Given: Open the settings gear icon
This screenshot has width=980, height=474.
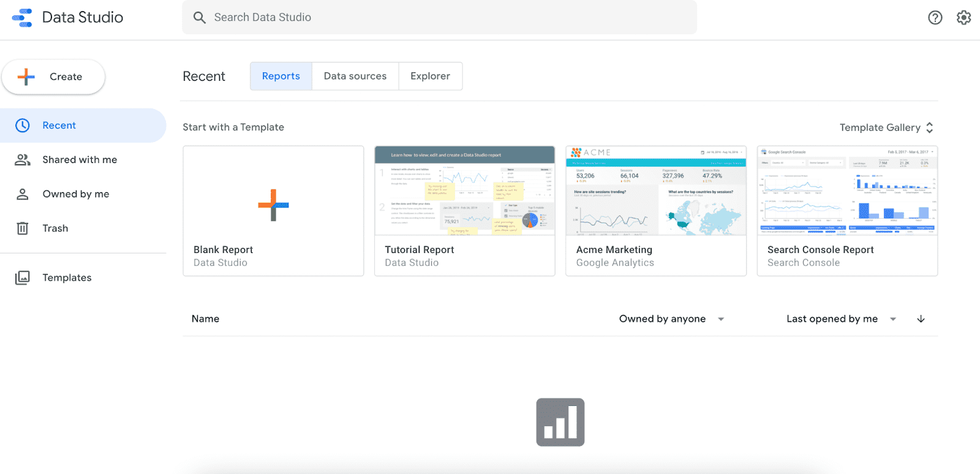Looking at the screenshot, I should (x=963, y=18).
